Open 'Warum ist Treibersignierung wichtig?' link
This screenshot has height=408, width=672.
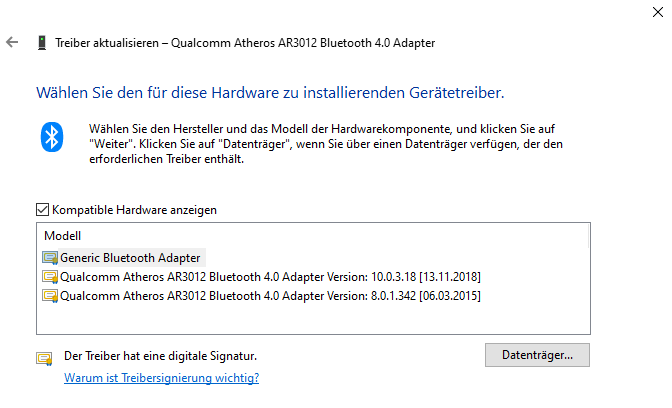point(162,378)
